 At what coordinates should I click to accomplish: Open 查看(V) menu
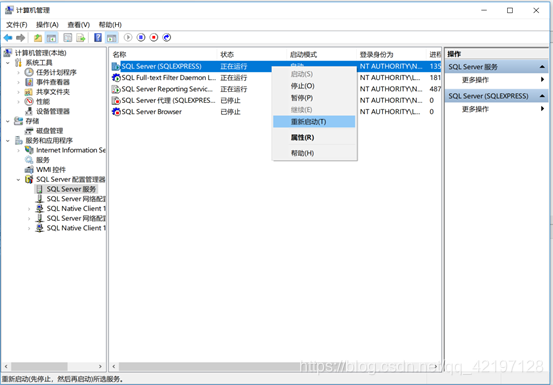pyautogui.click(x=79, y=25)
